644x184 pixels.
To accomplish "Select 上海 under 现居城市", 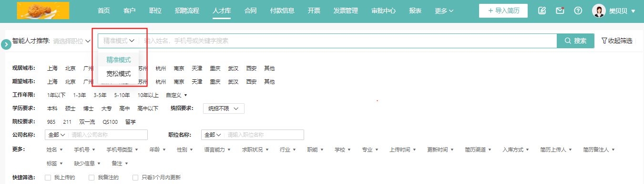I will coord(52,68).
